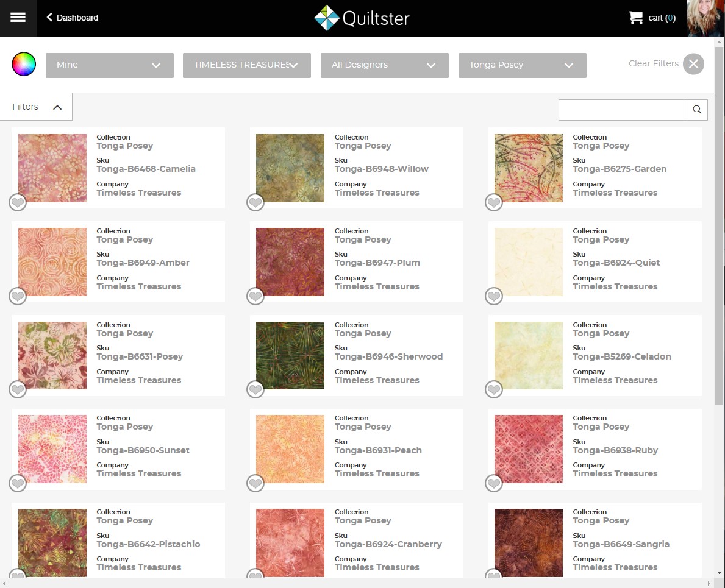
Task: Click the vertical scrollbar down arrow
Action: point(719,573)
